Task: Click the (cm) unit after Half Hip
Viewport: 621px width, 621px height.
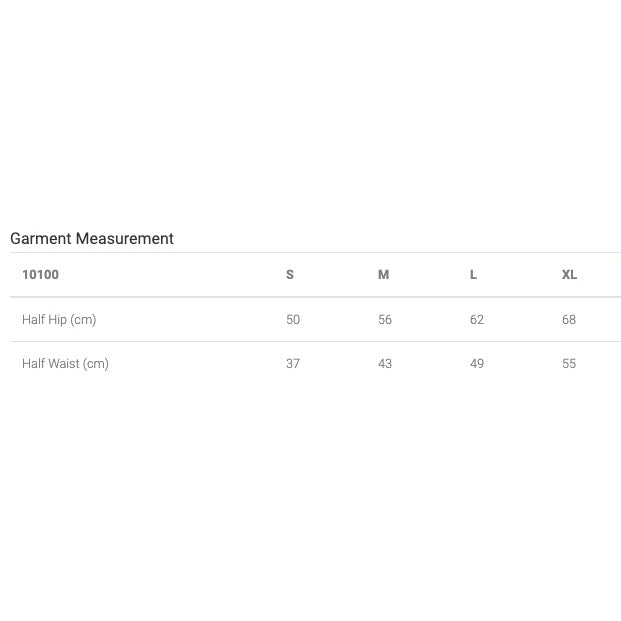Action: (84, 320)
